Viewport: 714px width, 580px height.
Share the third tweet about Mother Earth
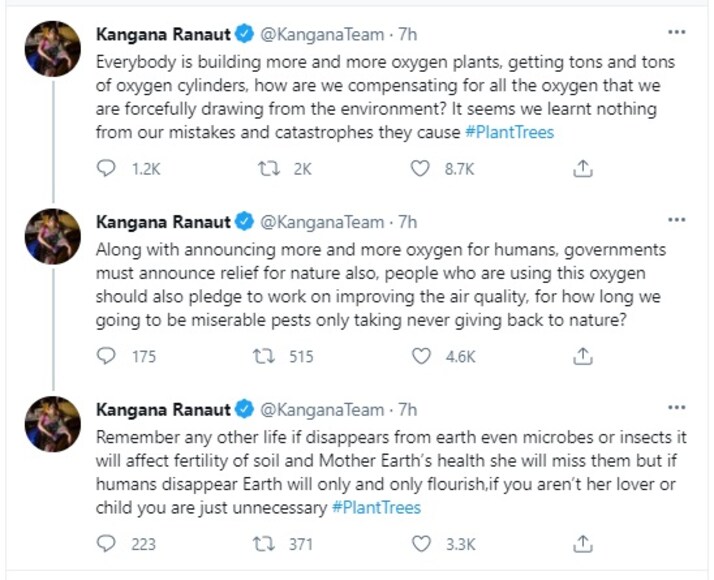click(584, 544)
